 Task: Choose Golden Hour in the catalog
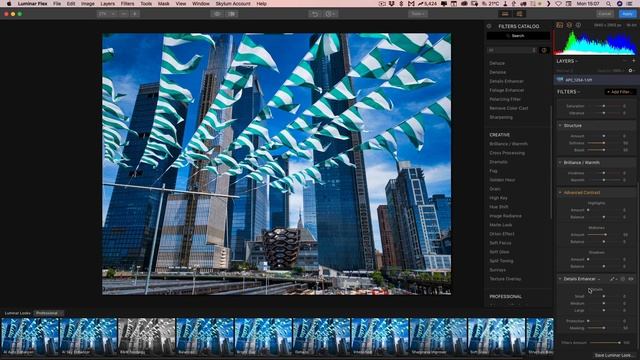(x=502, y=180)
